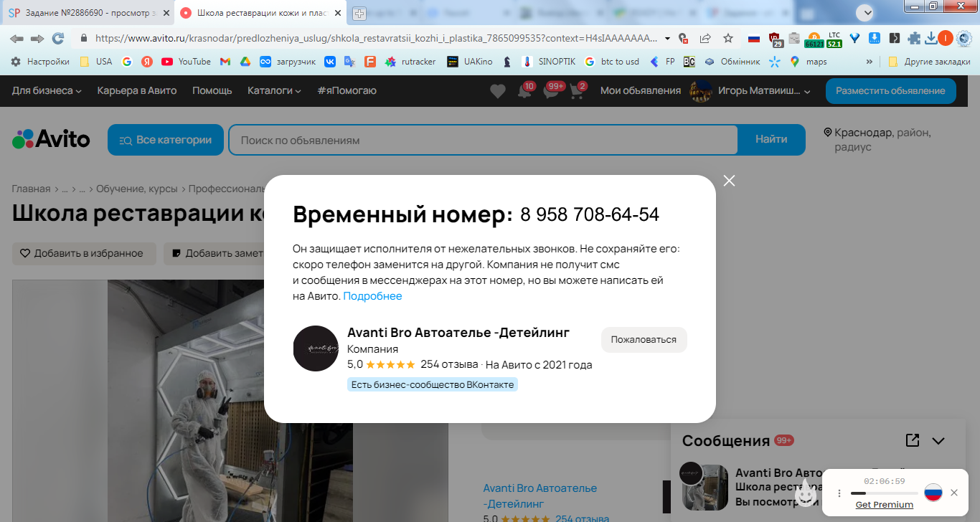Close the temporary number popup
Image resolution: width=980 pixels, height=522 pixels.
730,181
